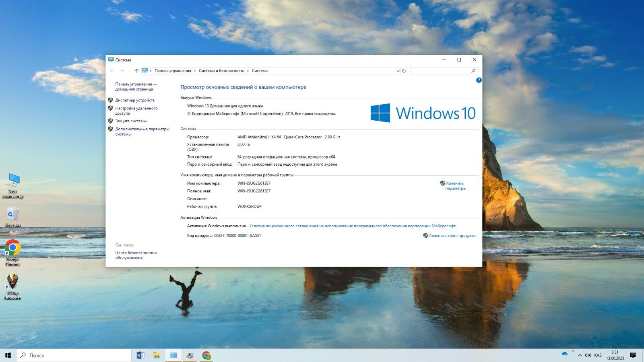Open File Explorer from the taskbar
Viewport: 644px width, 362px height.
(x=157, y=355)
